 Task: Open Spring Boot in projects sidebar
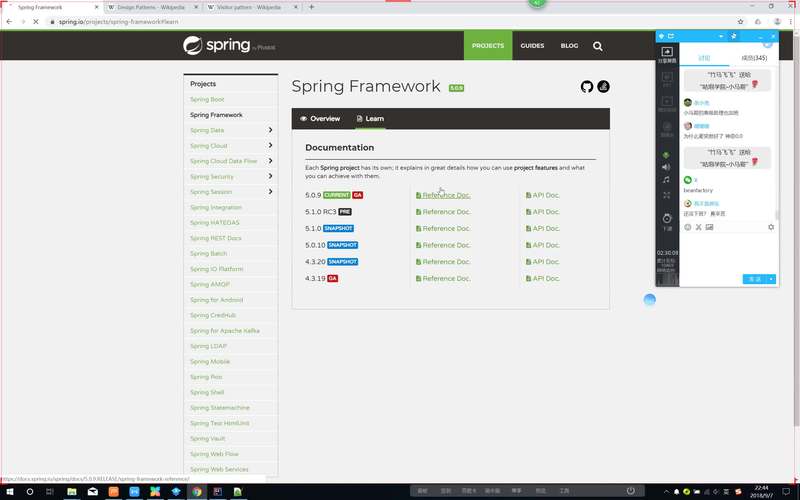[207, 99]
